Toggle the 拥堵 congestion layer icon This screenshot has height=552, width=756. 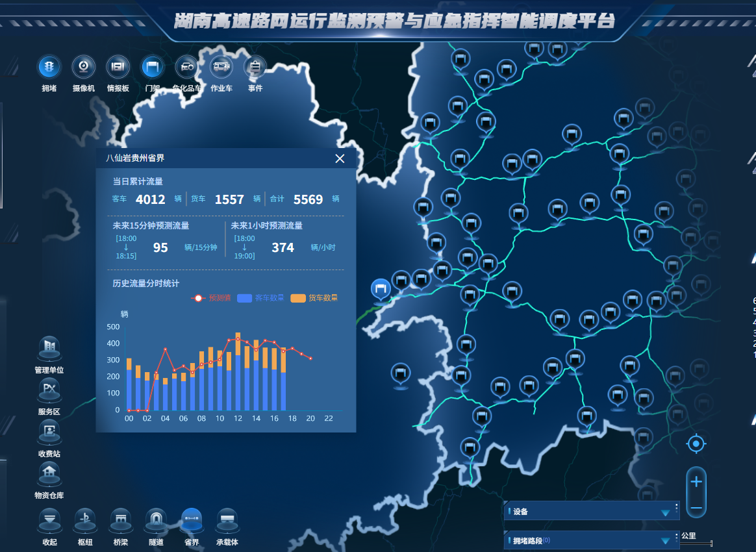(x=49, y=67)
